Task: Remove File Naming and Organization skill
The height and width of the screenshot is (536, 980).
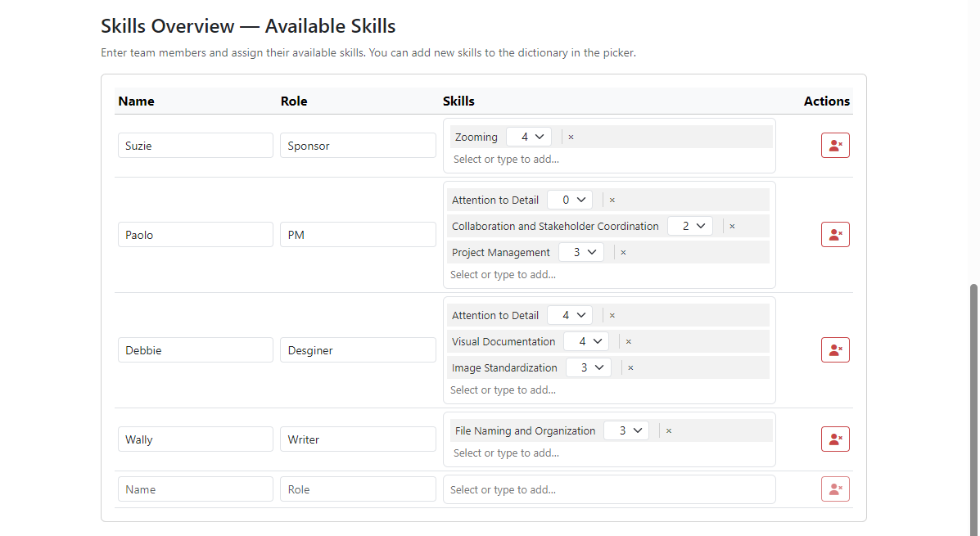Action: click(x=668, y=431)
